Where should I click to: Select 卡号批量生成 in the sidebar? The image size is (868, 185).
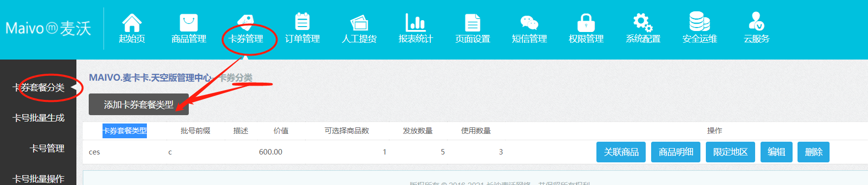(x=38, y=118)
